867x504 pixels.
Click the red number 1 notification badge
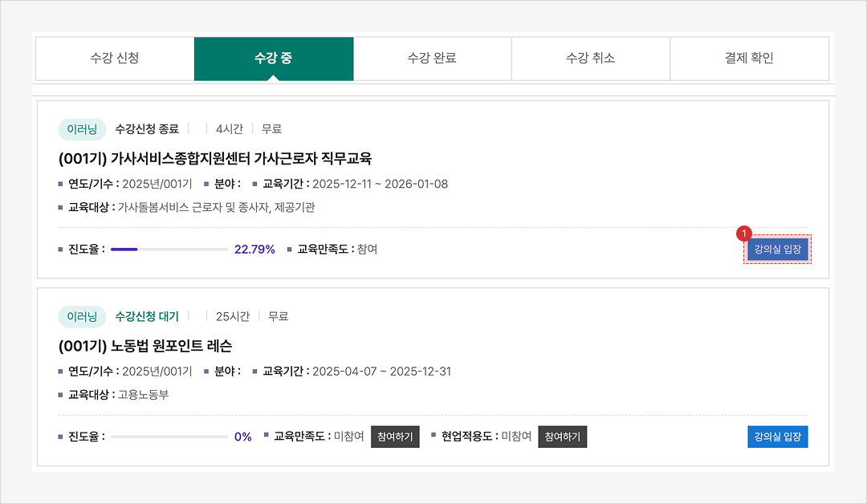[743, 233]
